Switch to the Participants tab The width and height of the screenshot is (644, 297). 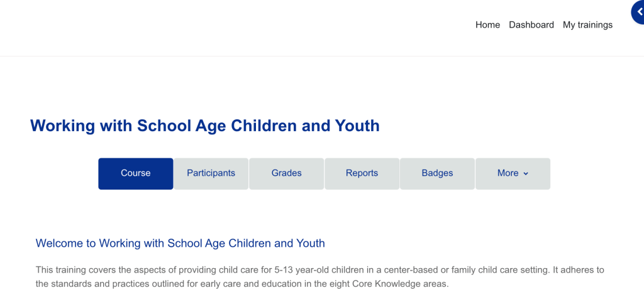point(211,173)
